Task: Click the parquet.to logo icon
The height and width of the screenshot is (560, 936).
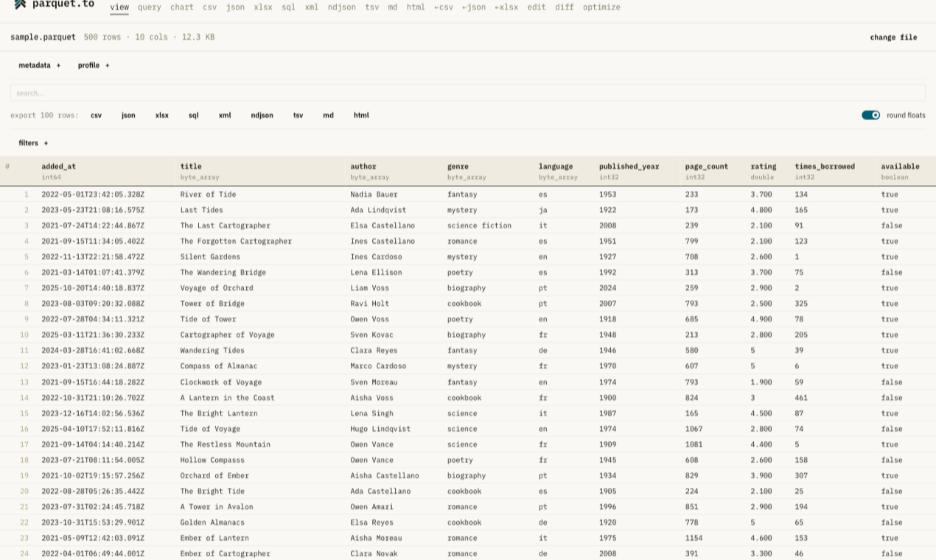Action: (20, 4)
